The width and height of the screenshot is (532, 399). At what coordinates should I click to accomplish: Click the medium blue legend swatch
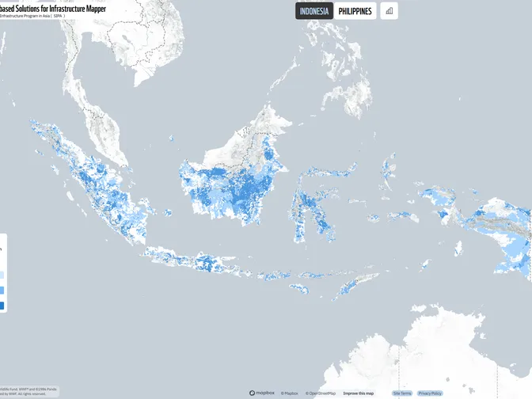pos(2,291)
